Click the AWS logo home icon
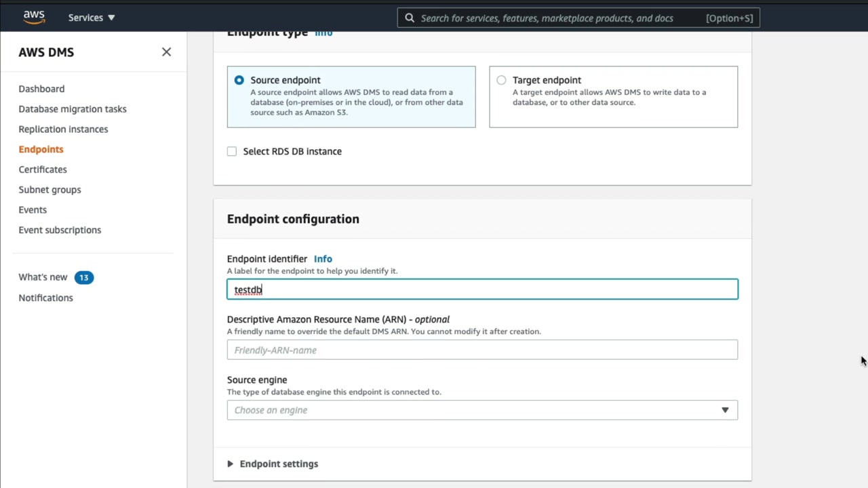 pos(34,17)
